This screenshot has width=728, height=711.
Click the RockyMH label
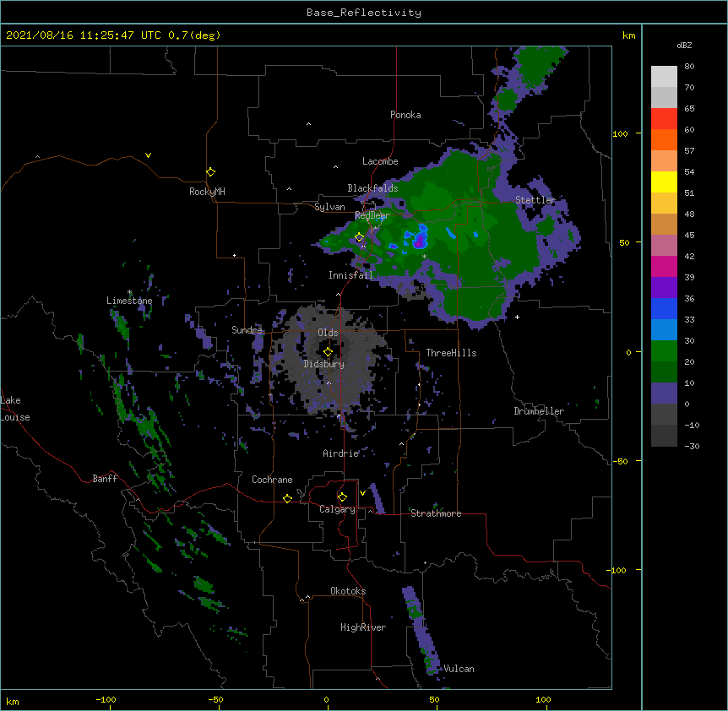(x=207, y=192)
